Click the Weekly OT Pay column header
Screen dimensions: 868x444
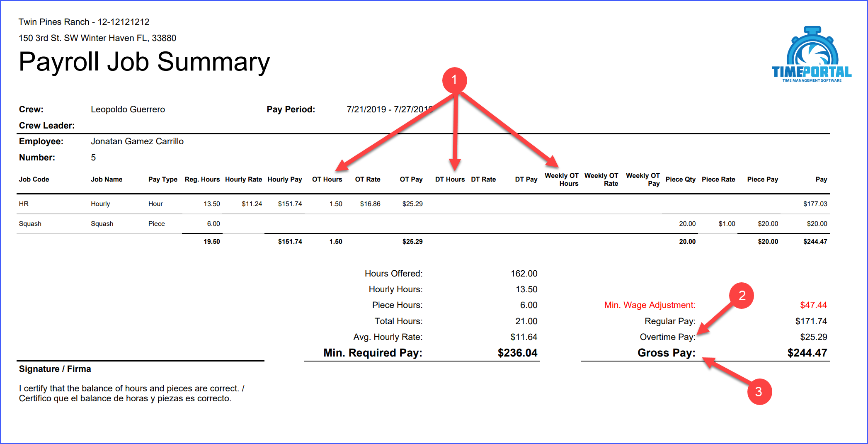643,180
